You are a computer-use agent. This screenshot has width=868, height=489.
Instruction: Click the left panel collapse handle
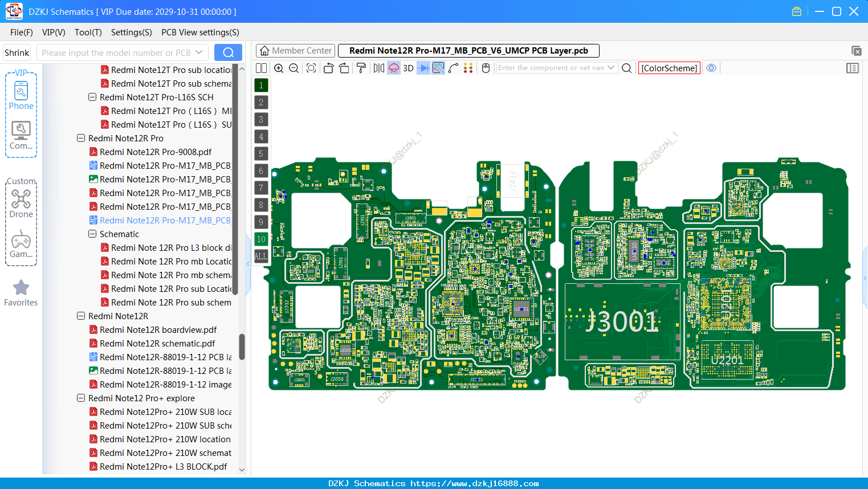[x=248, y=263]
